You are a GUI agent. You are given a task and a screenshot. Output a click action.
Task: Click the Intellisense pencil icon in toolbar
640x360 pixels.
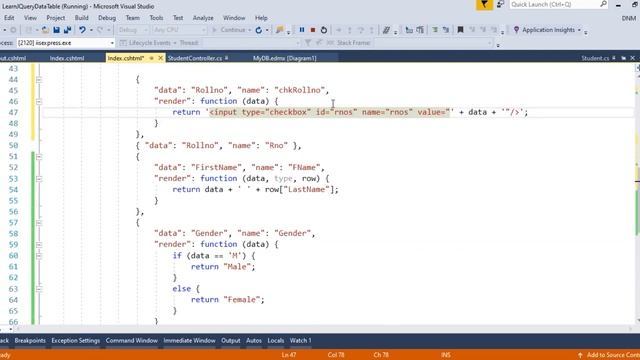386,30
